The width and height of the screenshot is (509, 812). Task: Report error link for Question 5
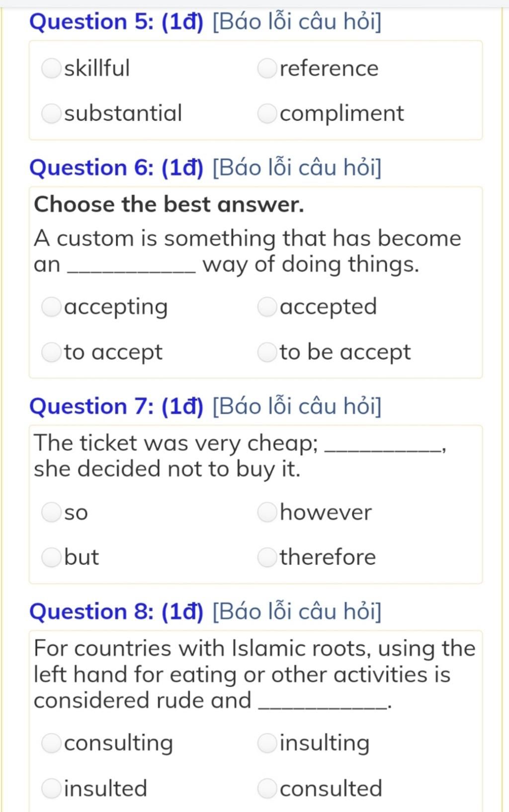[x=297, y=22]
